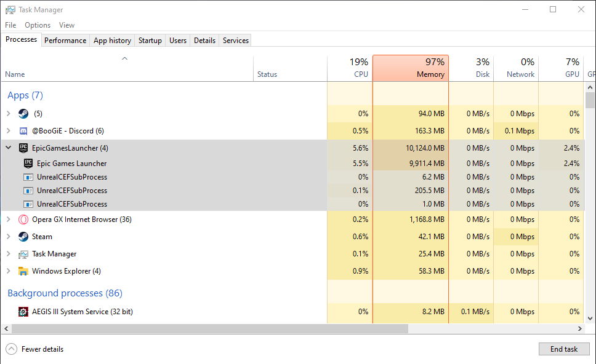Screen dimensions: 596x364
Task: Click the Task Manager process row icon
Action: click(23, 254)
